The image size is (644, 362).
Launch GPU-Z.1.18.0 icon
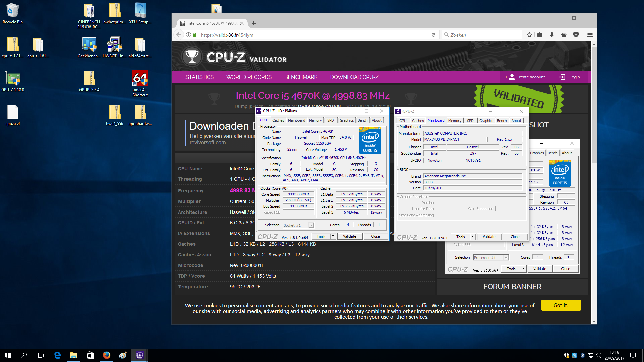13,81
